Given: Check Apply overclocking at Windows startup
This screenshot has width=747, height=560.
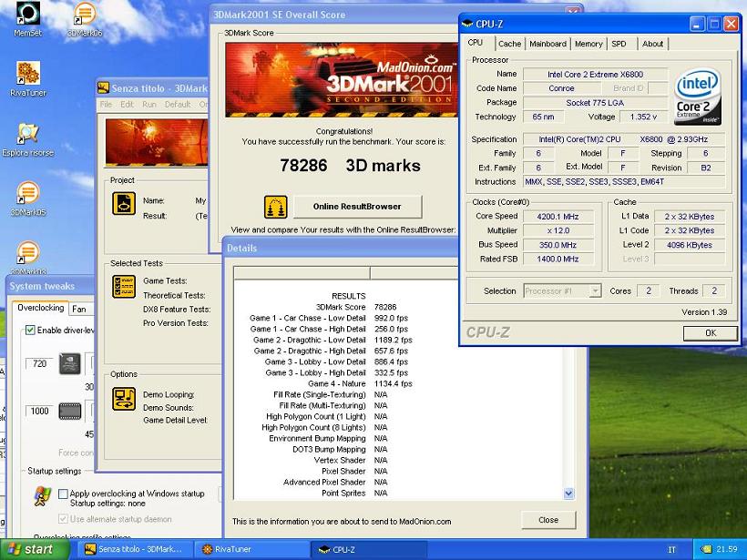Looking at the screenshot, I should pos(63,494).
